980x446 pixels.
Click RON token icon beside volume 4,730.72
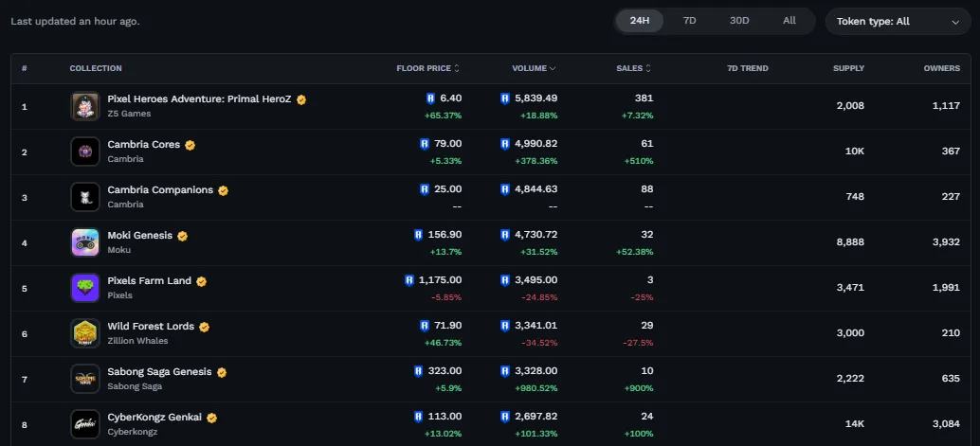click(x=505, y=235)
